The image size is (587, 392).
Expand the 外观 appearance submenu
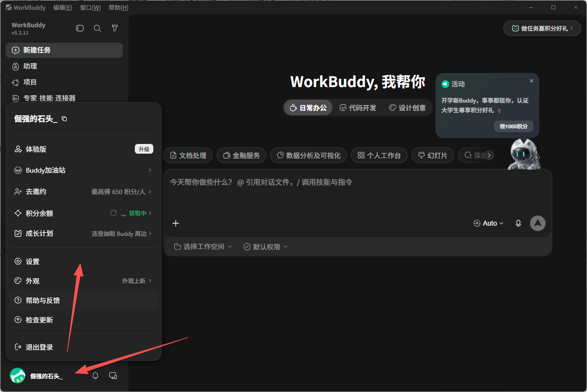pos(83,281)
